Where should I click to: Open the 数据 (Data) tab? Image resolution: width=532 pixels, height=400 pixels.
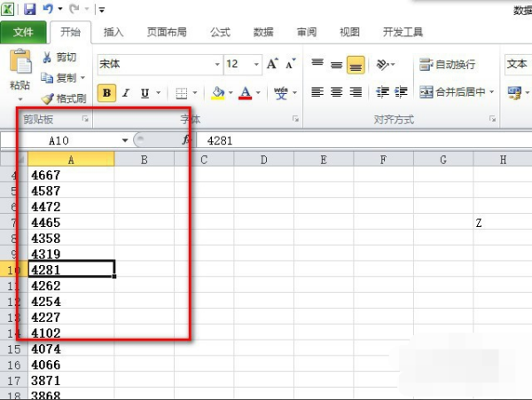point(263,32)
